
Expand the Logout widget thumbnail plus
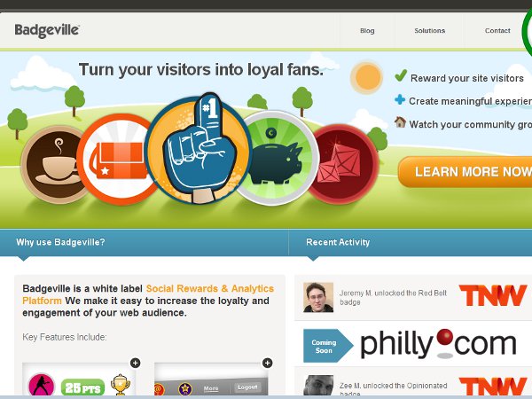click(x=268, y=363)
